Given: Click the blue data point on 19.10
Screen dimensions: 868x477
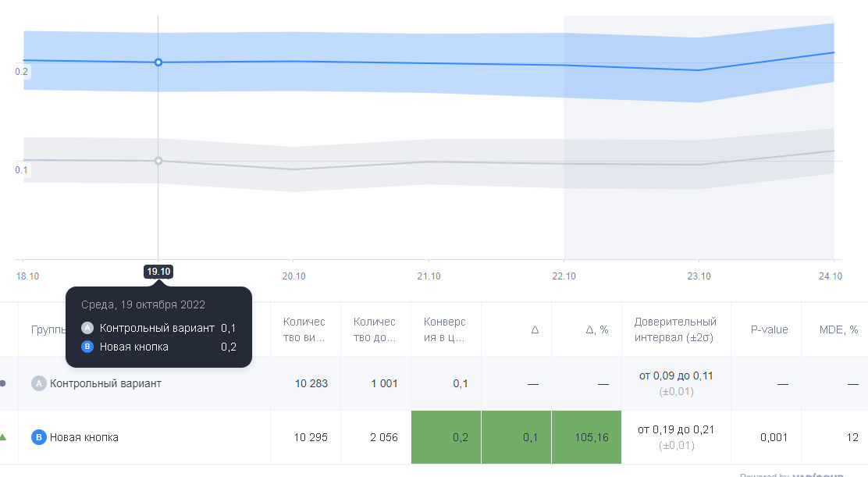Looking at the screenshot, I should 158,62.
